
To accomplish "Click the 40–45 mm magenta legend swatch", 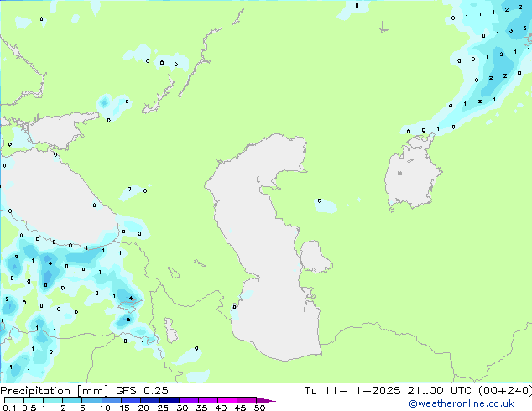I will tap(227, 400).
